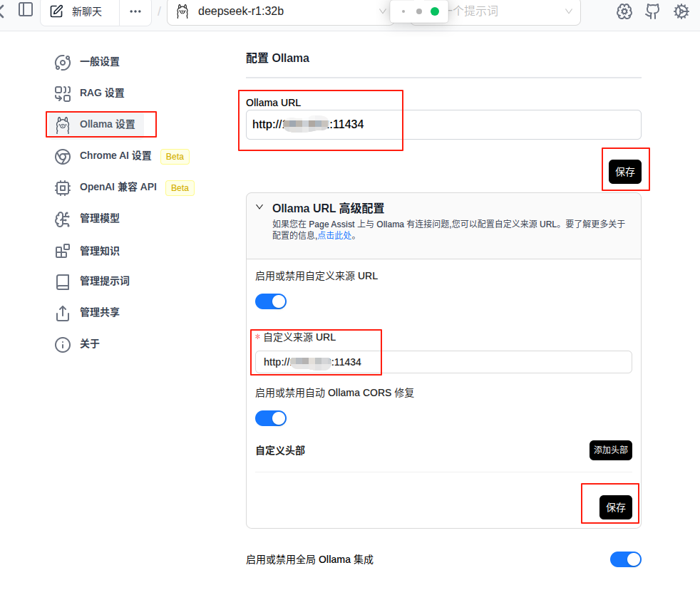The image size is (700, 590).
Task: Click the 管理知识 blocks icon
Action: click(63, 251)
